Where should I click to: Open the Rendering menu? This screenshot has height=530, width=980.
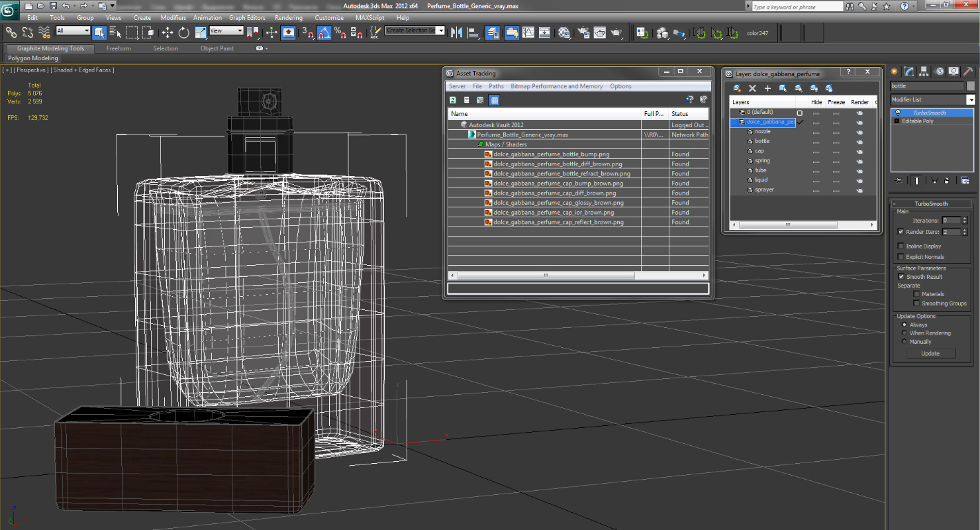(x=288, y=18)
